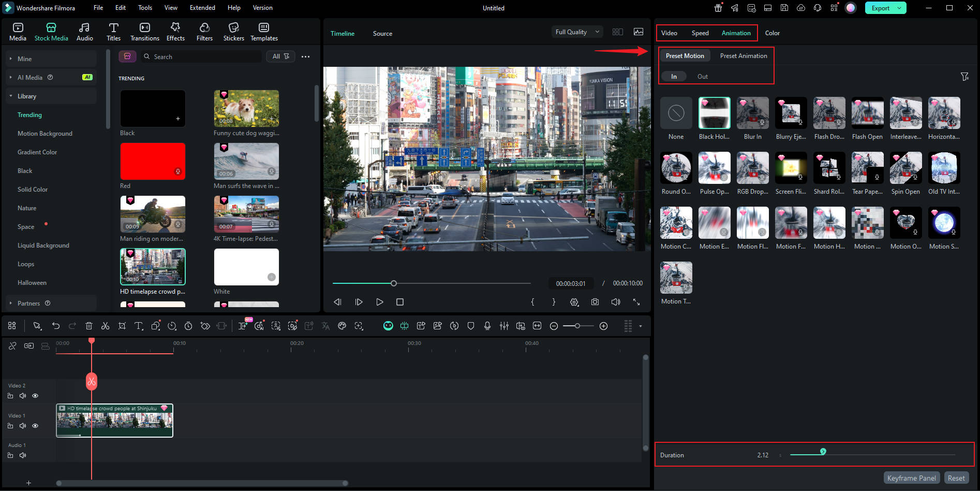This screenshot has height=491, width=980.
Task: Click the record voiceover microphone icon
Action: point(487,326)
